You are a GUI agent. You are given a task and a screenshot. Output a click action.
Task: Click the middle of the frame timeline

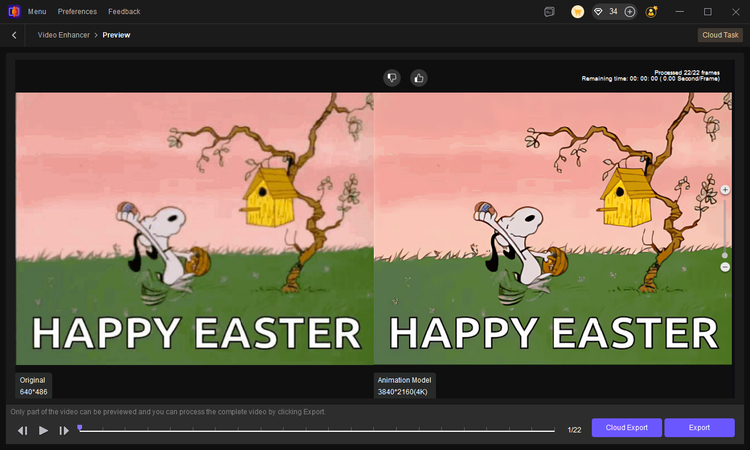[x=317, y=430]
